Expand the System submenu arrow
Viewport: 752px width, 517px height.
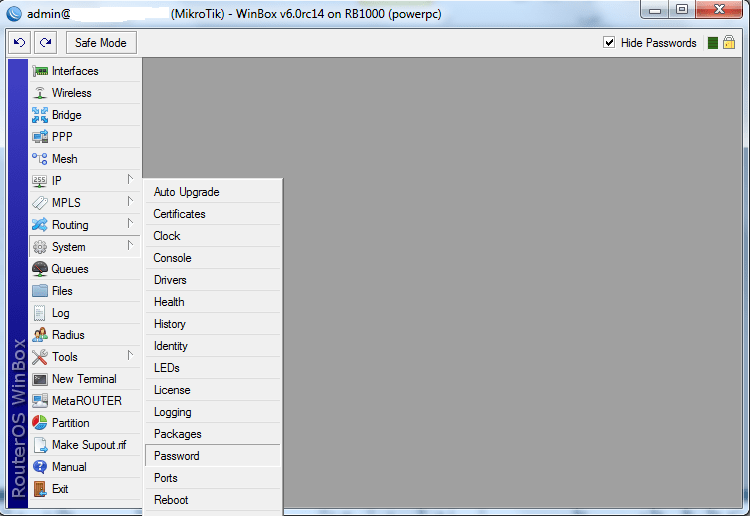click(130, 246)
